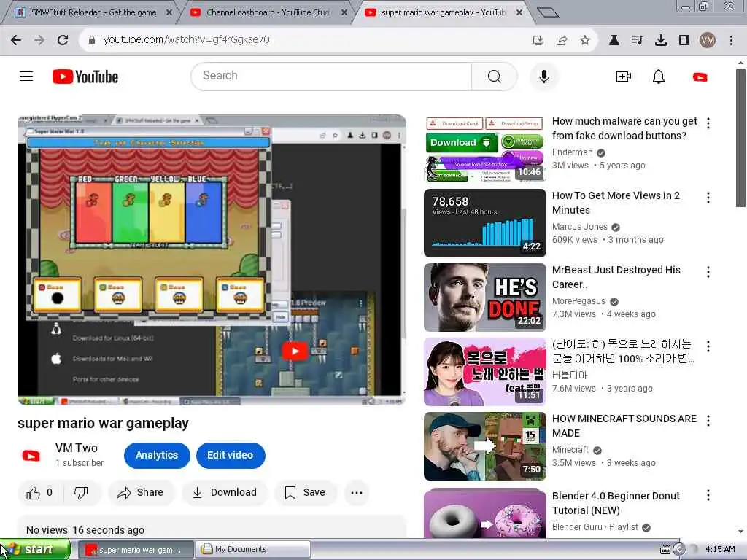747x560 pixels.
Task: Search with voice using the microphone
Action: 543,76
